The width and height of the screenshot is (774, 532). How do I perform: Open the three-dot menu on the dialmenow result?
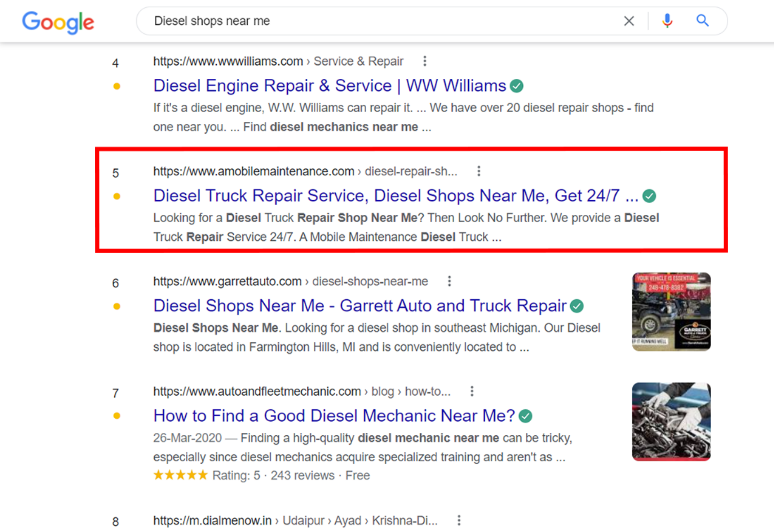458,520
